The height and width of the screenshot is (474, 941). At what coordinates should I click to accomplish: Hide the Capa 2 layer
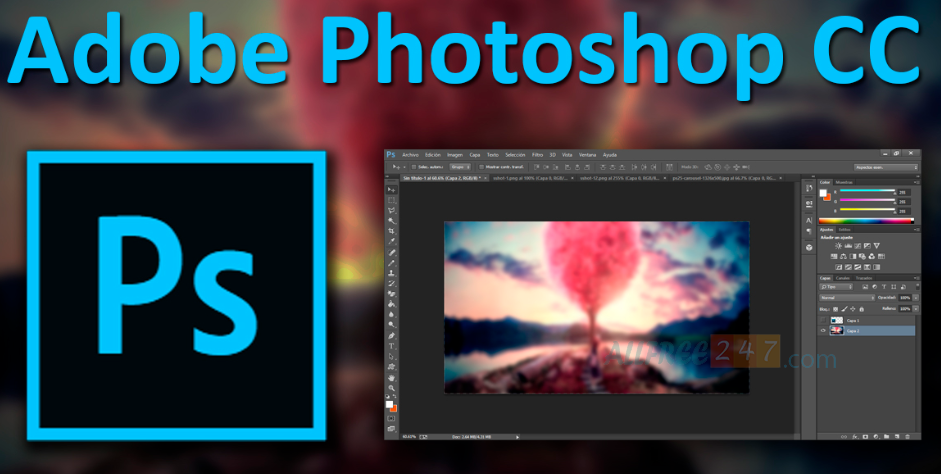823,331
